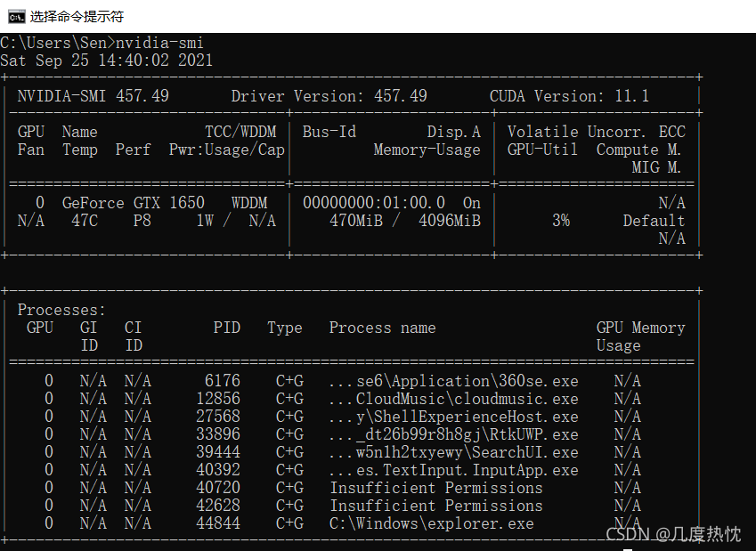Click the 'C+G' type in cloudmusic.exe row
Image resolution: width=756 pixels, height=551 pixels.
click(x=289, y=399)
